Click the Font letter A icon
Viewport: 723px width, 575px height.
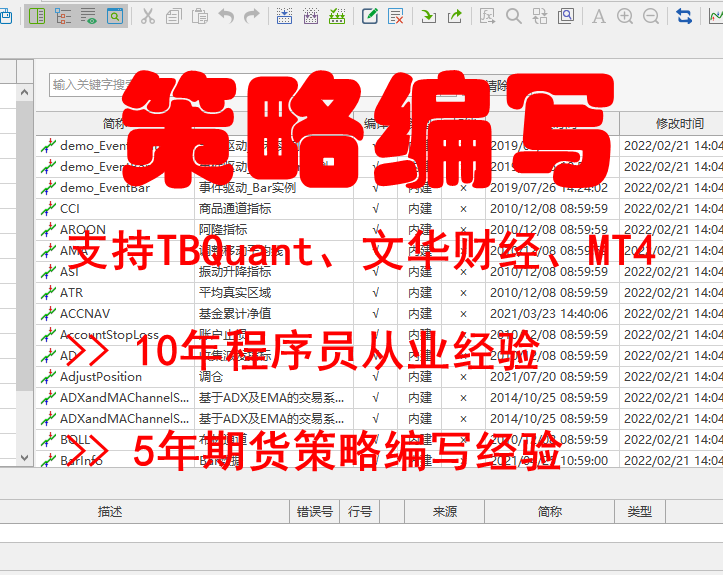coord(599,16)
